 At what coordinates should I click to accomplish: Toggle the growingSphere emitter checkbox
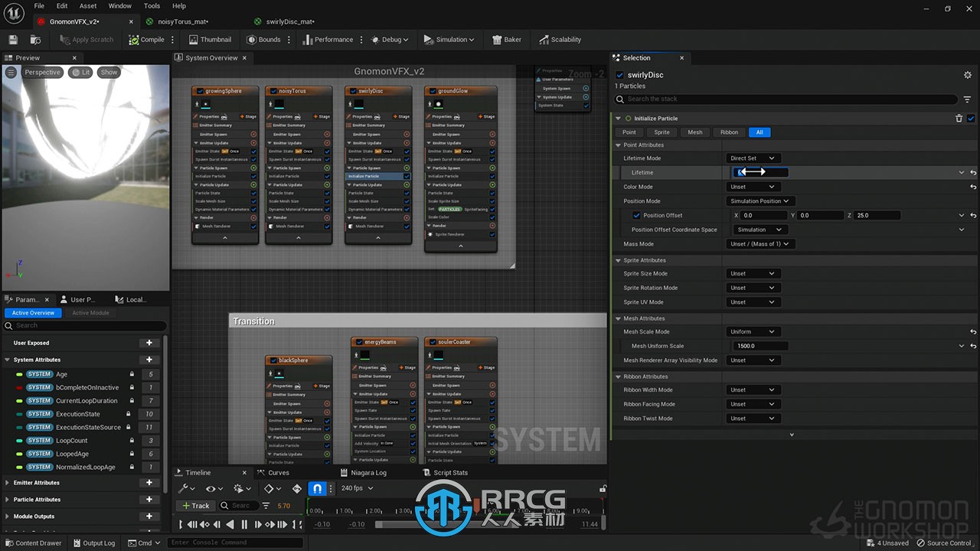point(200,91)
